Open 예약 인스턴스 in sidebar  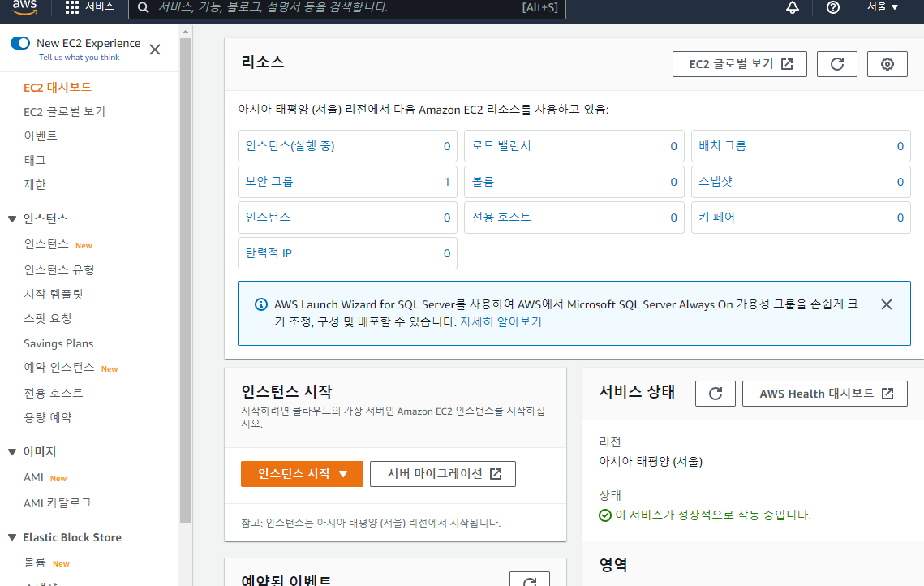[59, 368]
